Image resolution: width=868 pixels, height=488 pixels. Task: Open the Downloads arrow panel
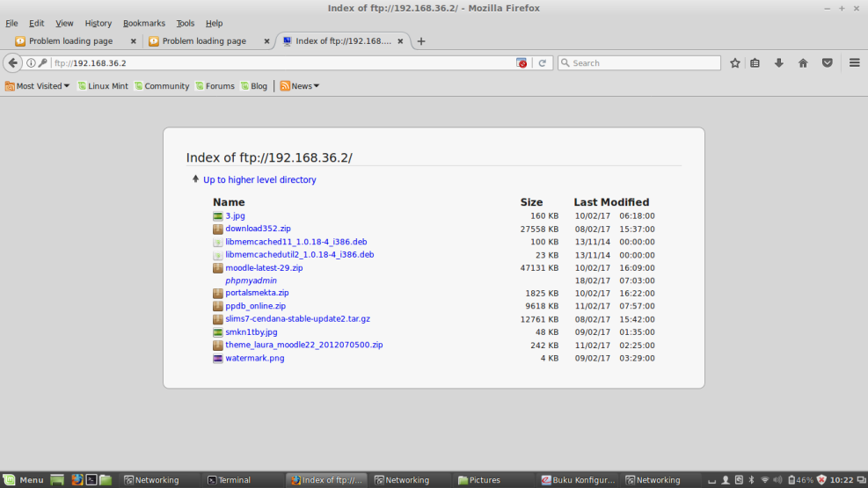pos(779,63)
